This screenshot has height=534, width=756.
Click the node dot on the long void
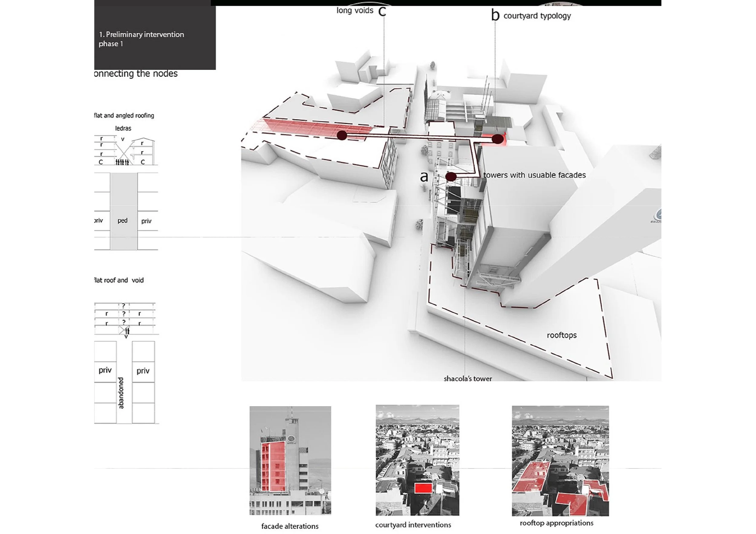pos(342,135)
